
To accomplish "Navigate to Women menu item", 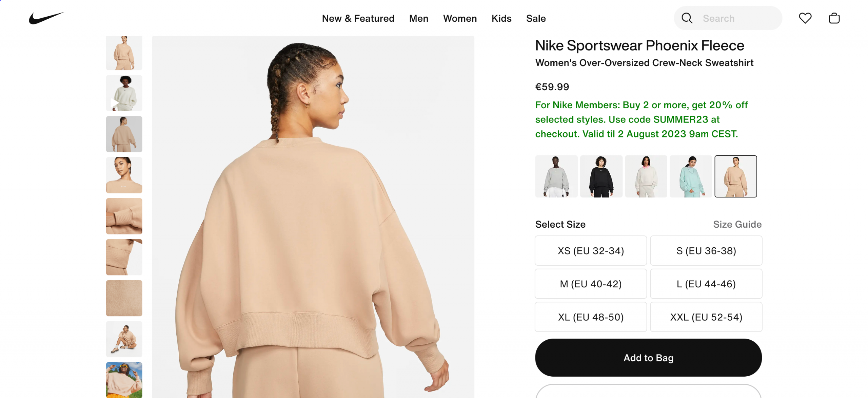I will click(x=460, y=18).
